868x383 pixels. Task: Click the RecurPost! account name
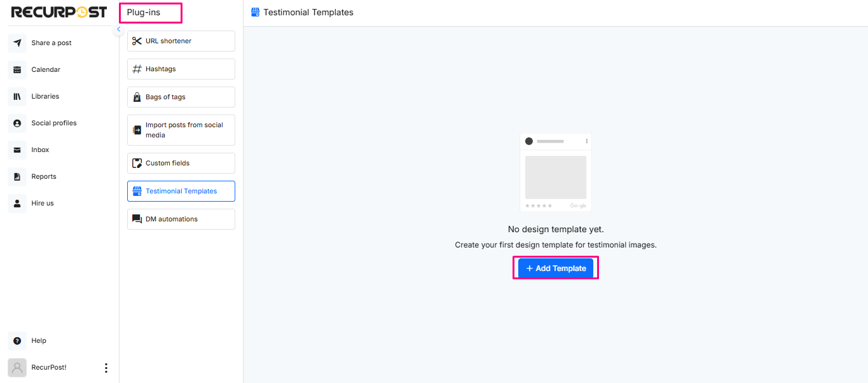pyautogui.click(x=49, y=368)
